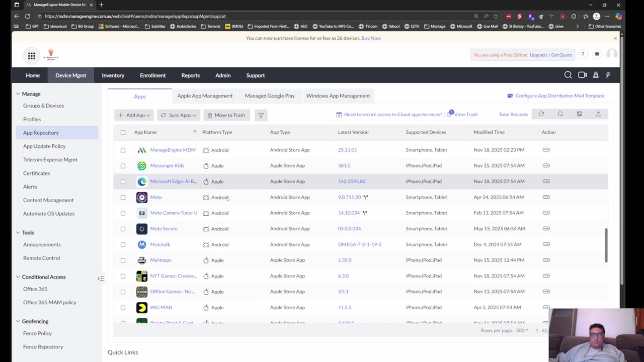Open the Enrollment tab
The width and height of the screenshot is (644, 362).
(x=153, y=75)
